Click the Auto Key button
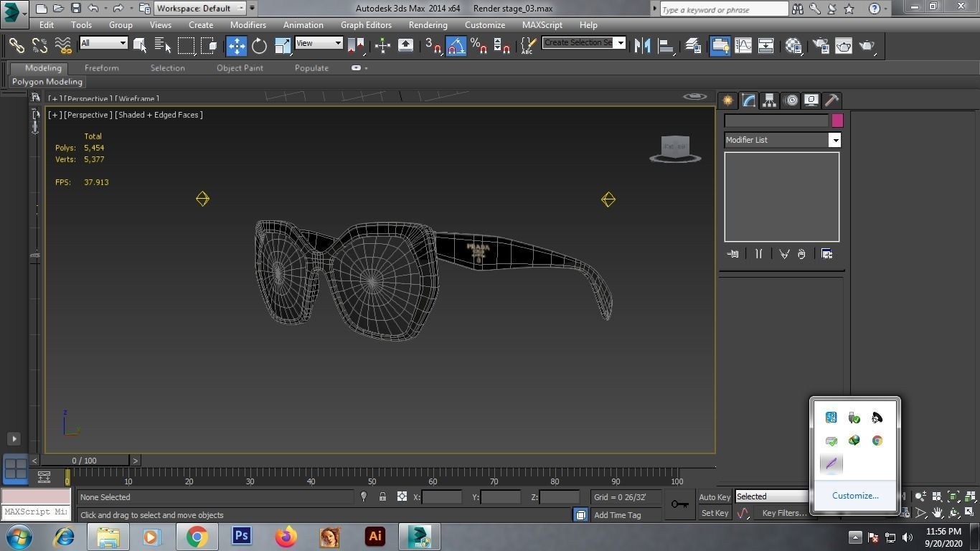This screenshot has height=551, width=980. click(x=715, y=496)
